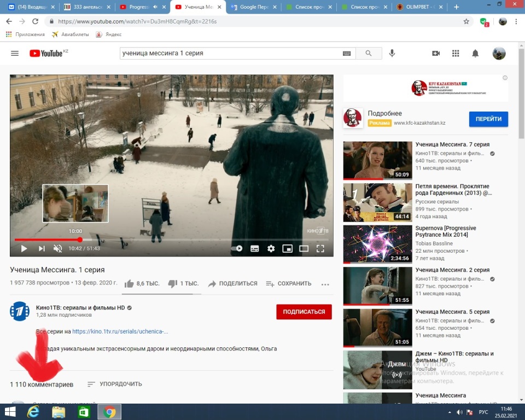Click the browser address bar URL
525x420 pixels.
[137, 21]
